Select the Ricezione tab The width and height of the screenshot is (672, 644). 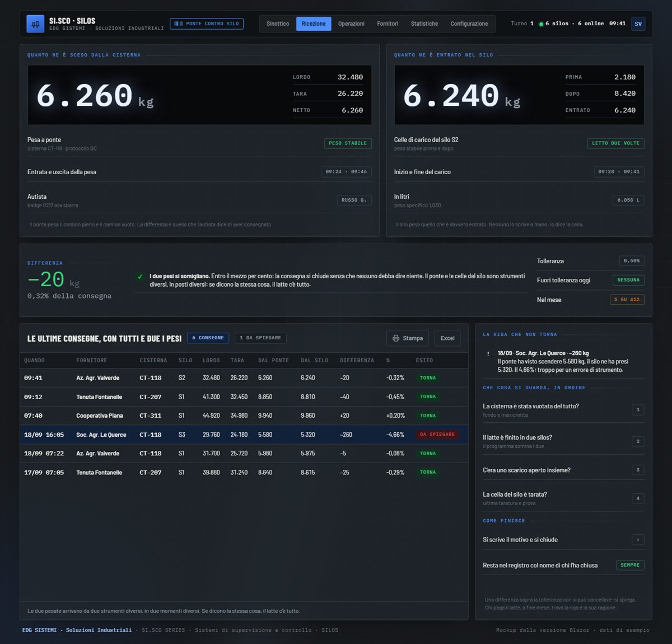pyautogui.click(x=314, y=24)
